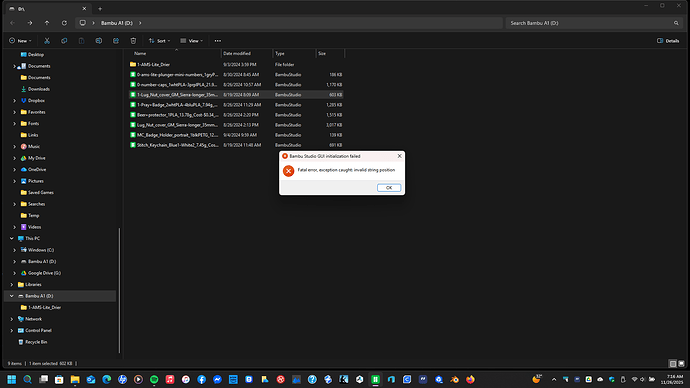690x388 pixels.
Task: Click the Share icon in toolbar
Action: (x=116, y=40)
